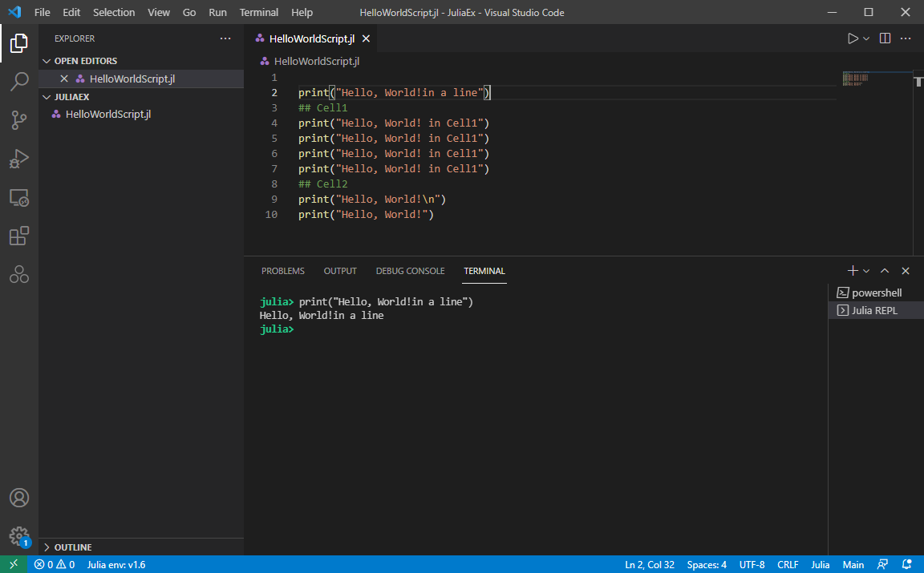Viewport: 924px width, 573px height.
Task: Open terminal launch profile dropdown
Action: 866,271
